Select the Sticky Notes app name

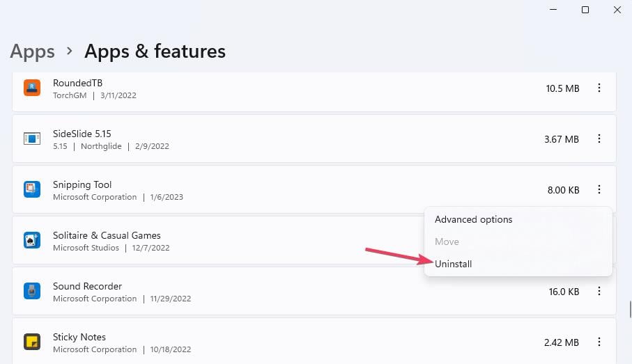79,337
